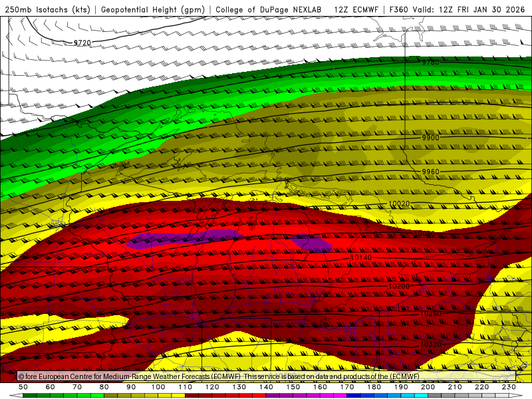
Task: Click the 9720 height contour label
Action: click(82, 43)
